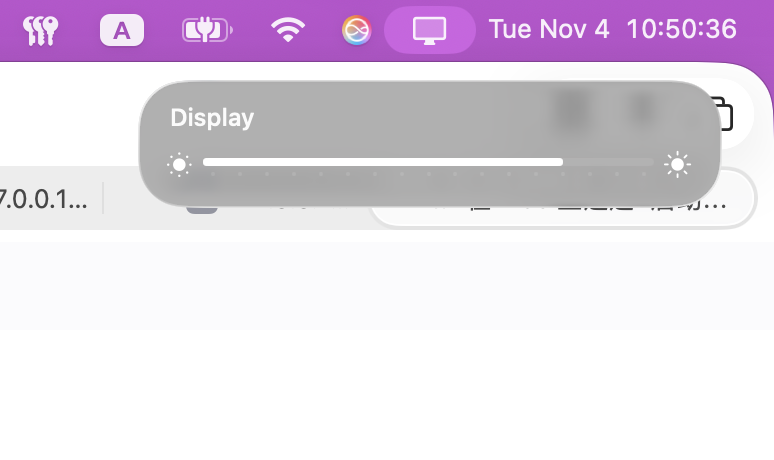Set brightness to middle of the filled track

pos(383,162)
